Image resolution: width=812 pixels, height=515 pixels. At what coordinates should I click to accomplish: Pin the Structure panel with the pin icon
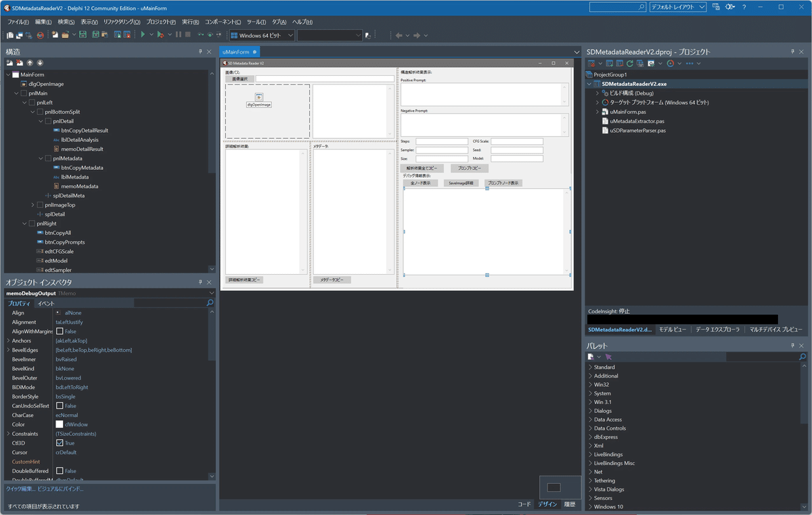200,51
